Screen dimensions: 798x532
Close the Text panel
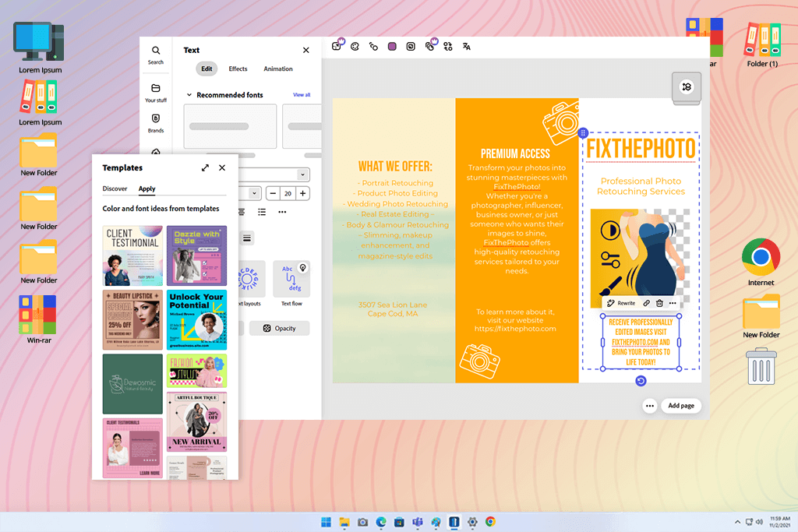coord(305,50)
